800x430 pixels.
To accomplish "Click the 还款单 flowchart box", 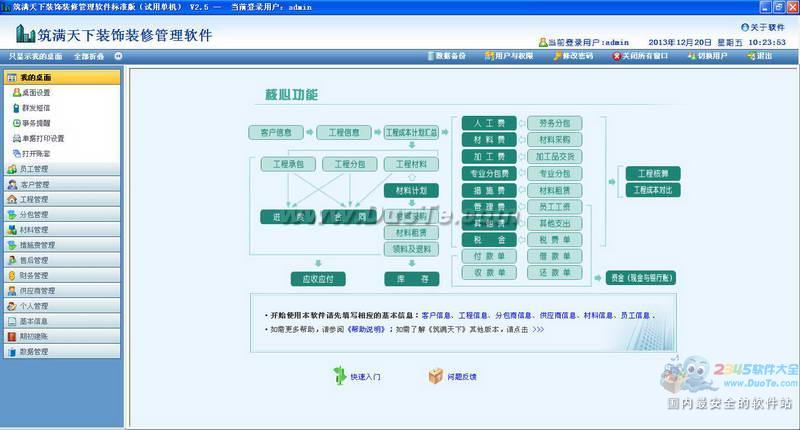I will tap(555, 273).
